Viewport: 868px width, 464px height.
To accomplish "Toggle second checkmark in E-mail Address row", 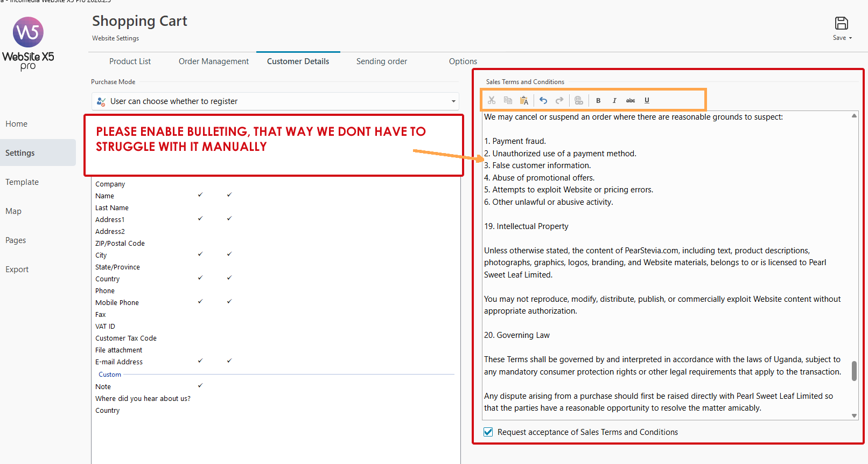I will (x=229, y=361).
